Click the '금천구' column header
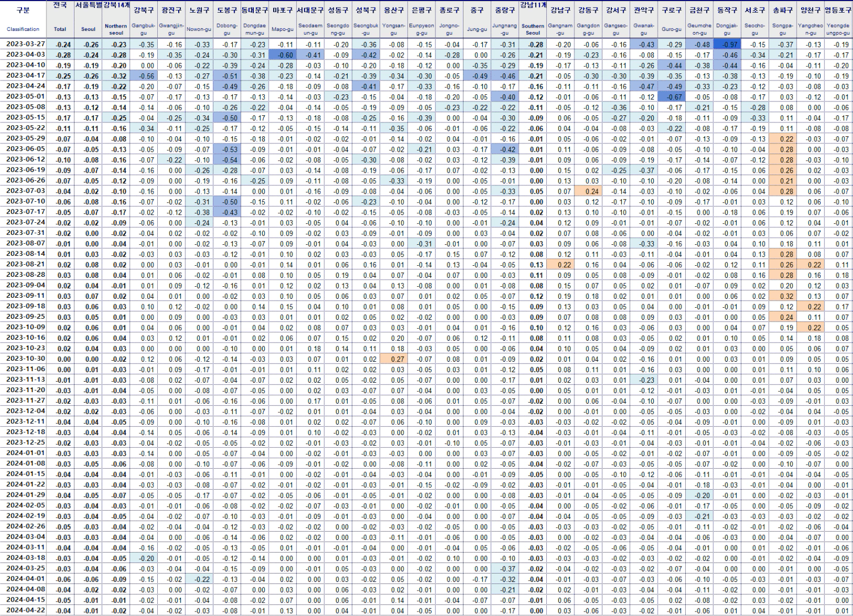853x616 pixels. (x=700, y=10)
